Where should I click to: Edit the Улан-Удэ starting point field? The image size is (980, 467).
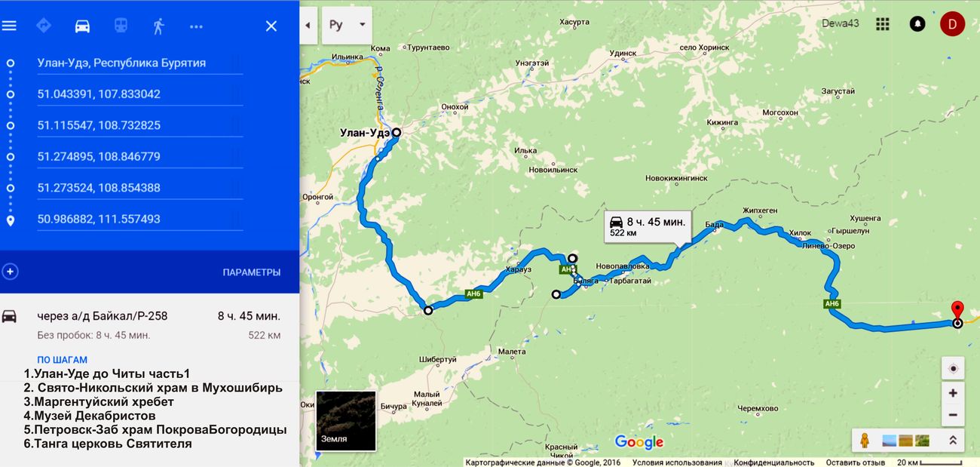(x=139, y=63)
